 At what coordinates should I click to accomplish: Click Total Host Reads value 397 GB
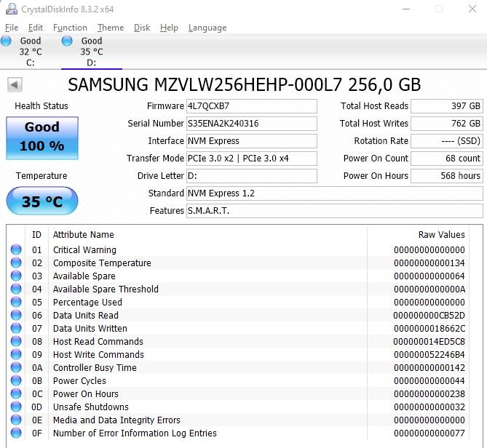tap(447, 106)
